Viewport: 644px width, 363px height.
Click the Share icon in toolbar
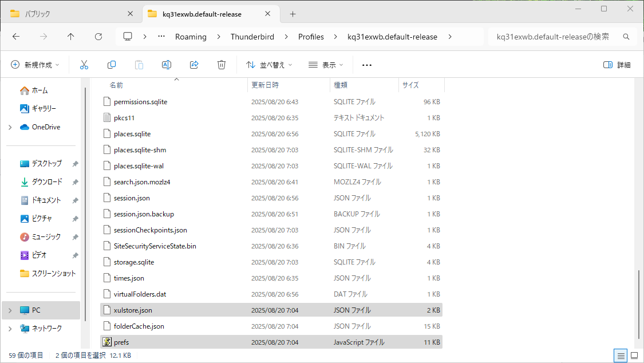click(x=194, y=65)
